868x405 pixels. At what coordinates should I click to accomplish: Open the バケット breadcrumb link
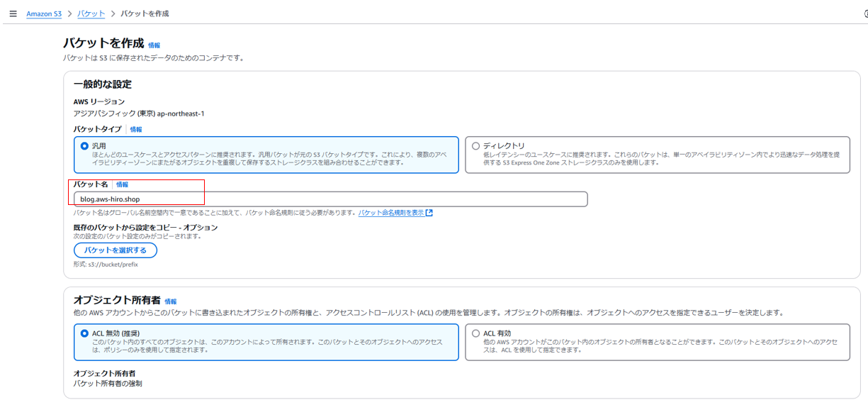point(91,13)
